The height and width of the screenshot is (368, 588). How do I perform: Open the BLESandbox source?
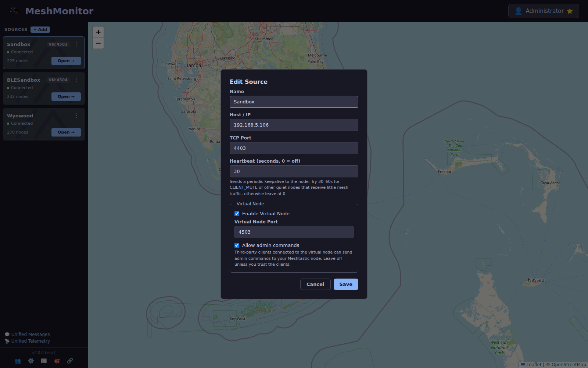tap(66, 96)
